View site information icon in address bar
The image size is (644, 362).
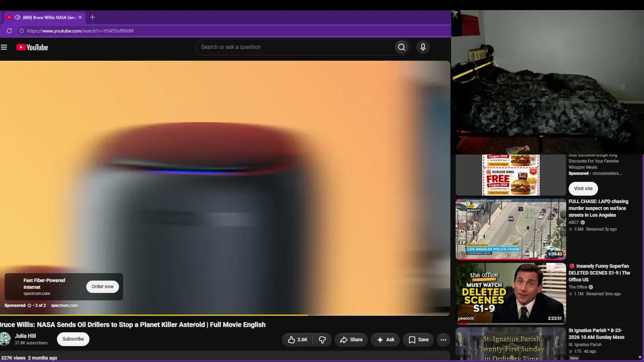[21, 31]
